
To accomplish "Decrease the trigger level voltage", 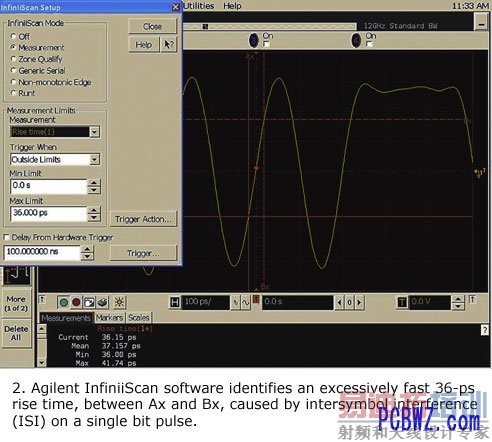I will (458, 306).
